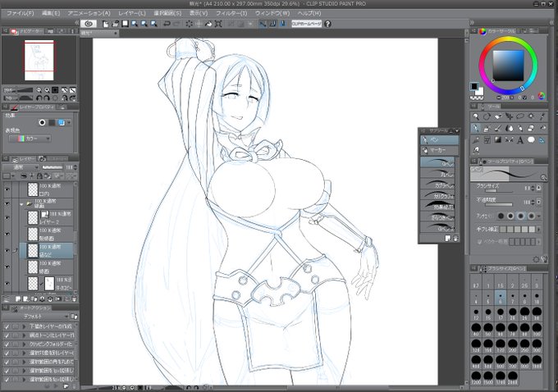558x392 pixels.
Task: Select the no anti-aliasing option circle
Action: pyautogui.click(x=501, y=216)
